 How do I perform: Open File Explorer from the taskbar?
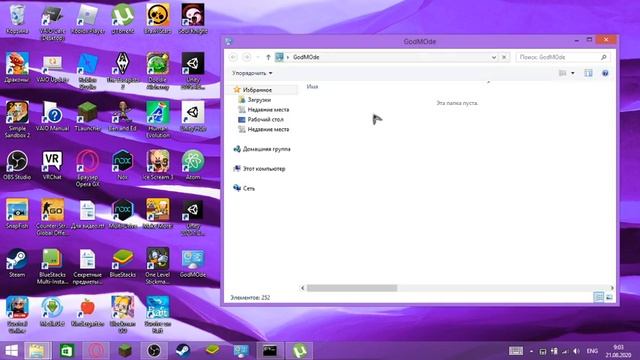click(x=38, y=351)
